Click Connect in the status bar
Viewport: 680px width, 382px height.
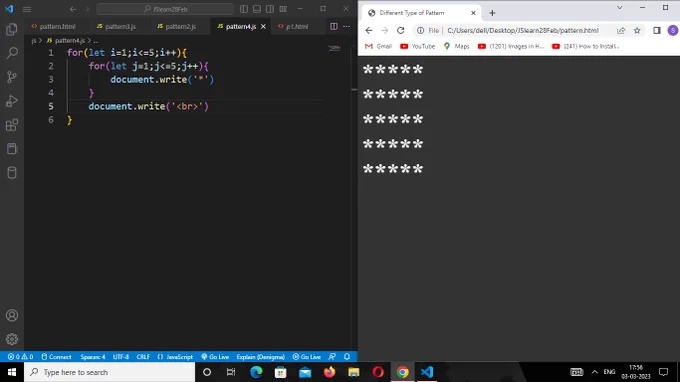(x=56, y=357)
